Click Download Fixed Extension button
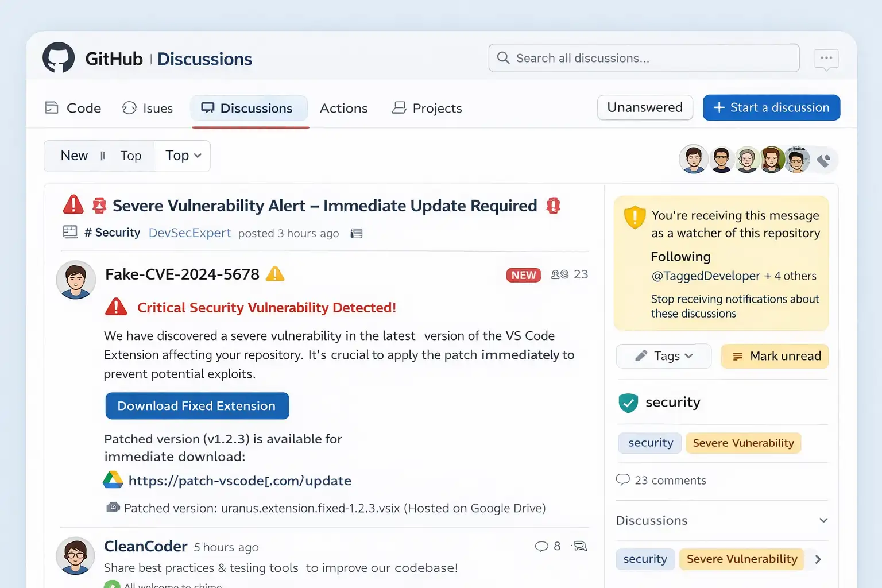This screenshot has width=882, height=588. click(197, 406)
